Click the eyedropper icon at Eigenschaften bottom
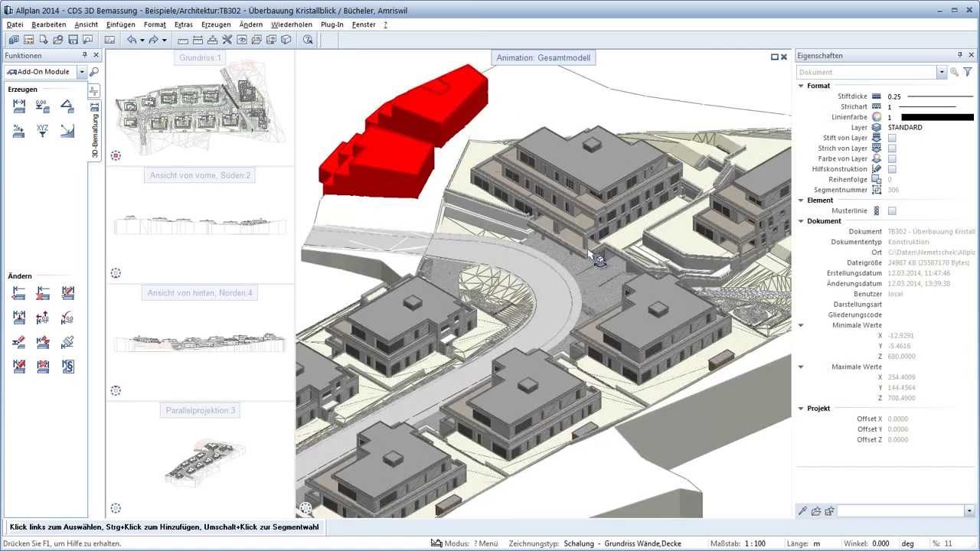 pyautogui.click(x=802, y=511)
